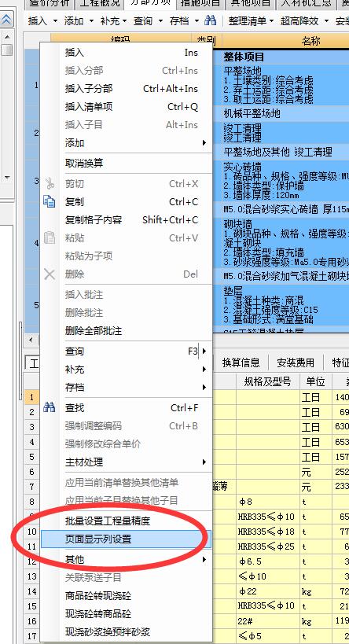
Task: Click the clipboard icon beside 粘贴
Action: click(x=50, y=237)
